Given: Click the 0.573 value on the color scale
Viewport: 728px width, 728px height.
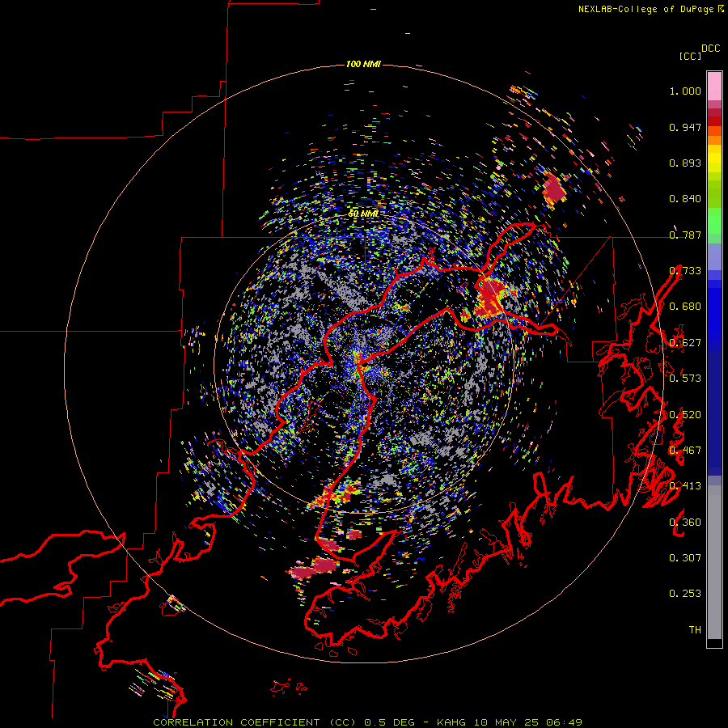Looking at the screenshot, I should 685,379.
